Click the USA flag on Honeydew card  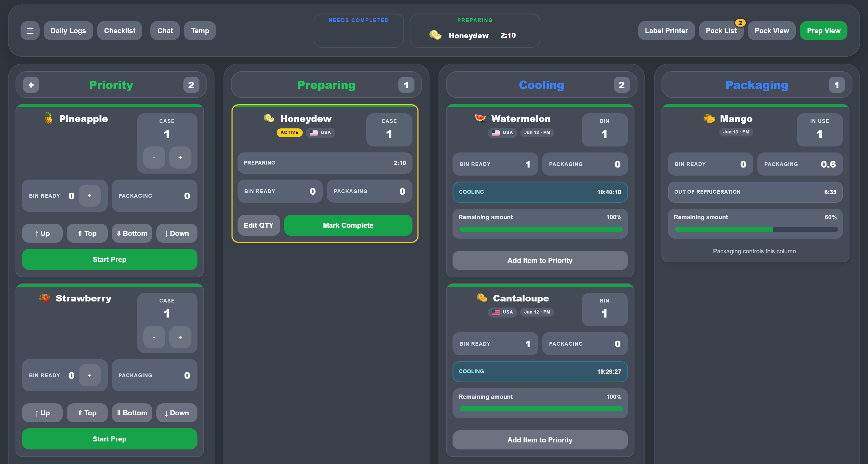(x=314, y=132)
